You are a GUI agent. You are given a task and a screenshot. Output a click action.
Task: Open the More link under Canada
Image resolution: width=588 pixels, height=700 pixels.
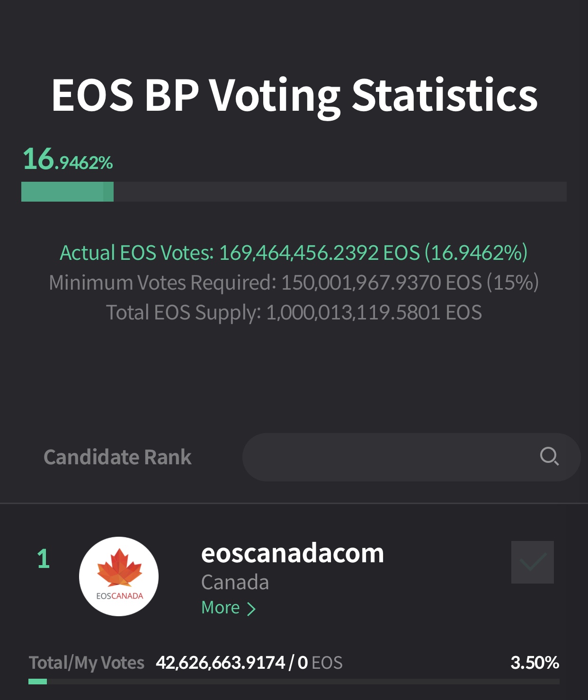(x=221, y=608)
